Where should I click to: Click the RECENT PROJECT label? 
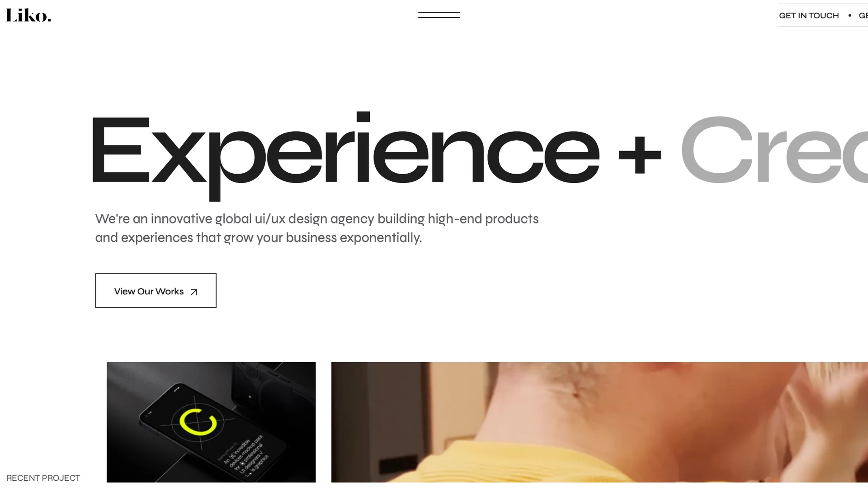(x=43, y=478)
